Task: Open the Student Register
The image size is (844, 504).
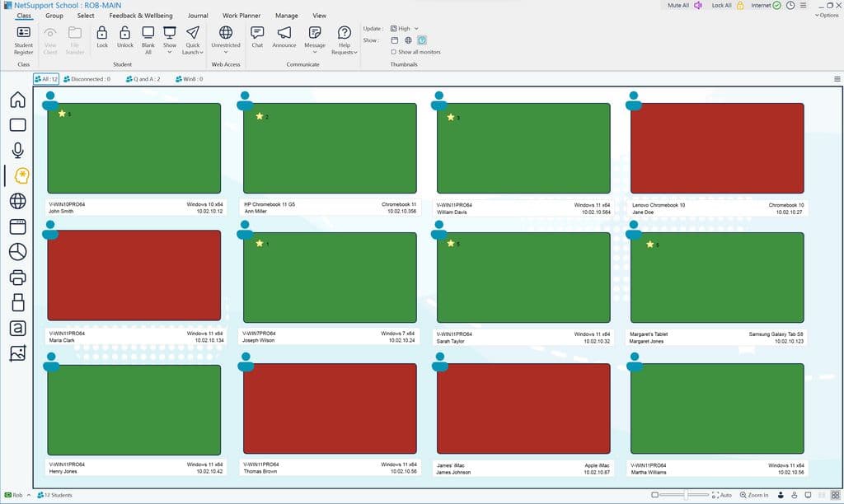Action: pos(24,36)
